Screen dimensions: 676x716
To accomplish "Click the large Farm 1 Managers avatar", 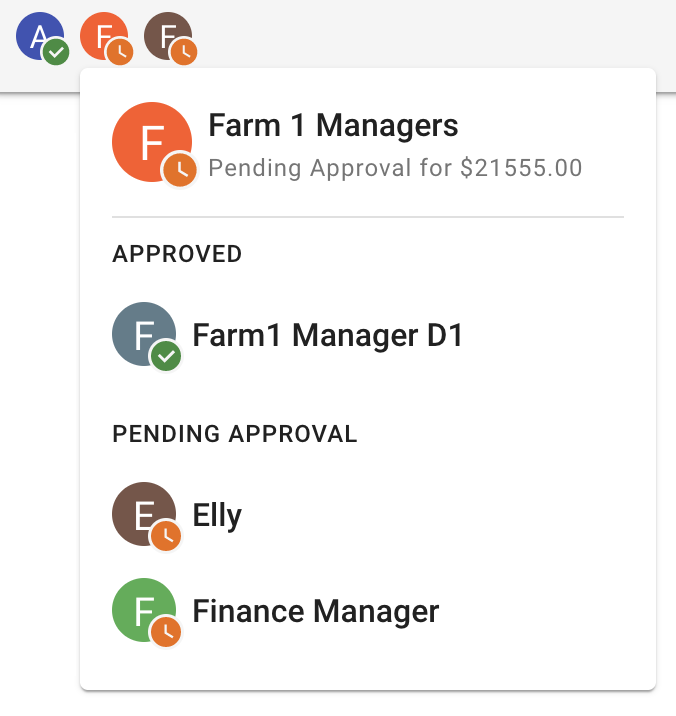I will (151, 142).
